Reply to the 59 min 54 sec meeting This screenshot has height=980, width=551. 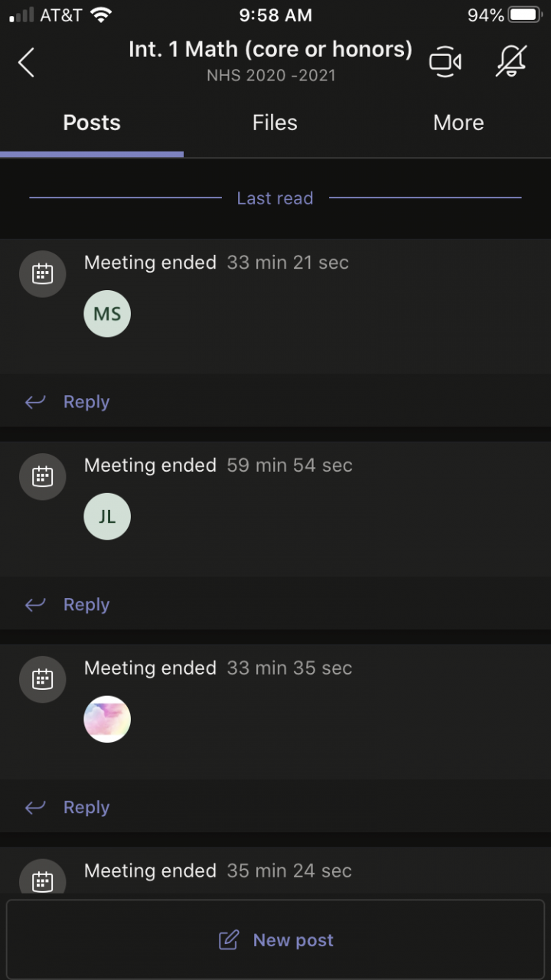pyautogui.click(x=86, y=605)
